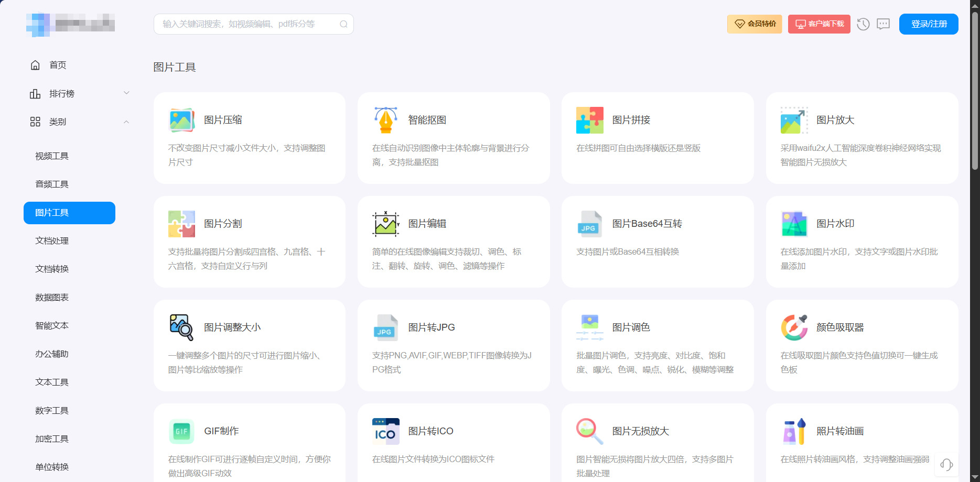Open the 图片放大 title link
This screenshot has height=482, width=980.
point(835,120)
